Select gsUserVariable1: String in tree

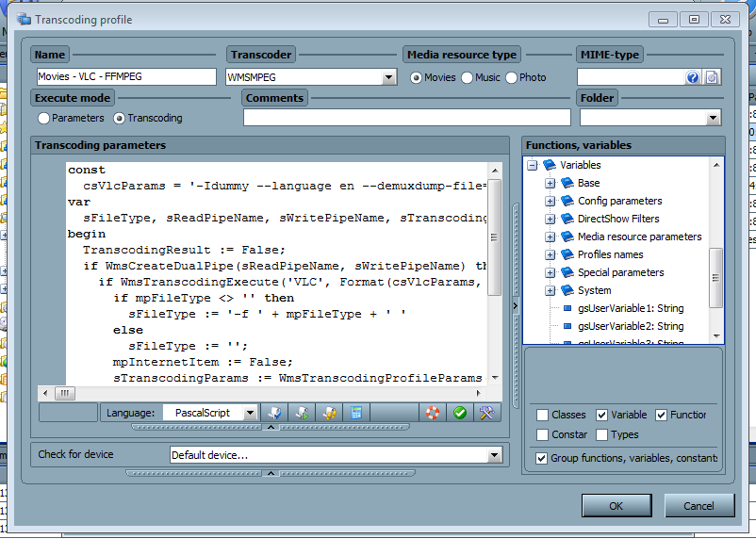[x=631, y=308]
